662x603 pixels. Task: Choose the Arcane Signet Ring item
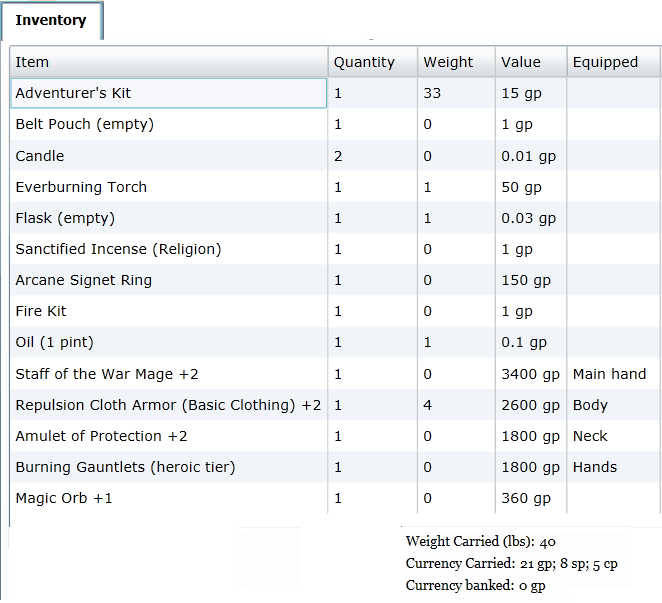[x=84, y=280]
